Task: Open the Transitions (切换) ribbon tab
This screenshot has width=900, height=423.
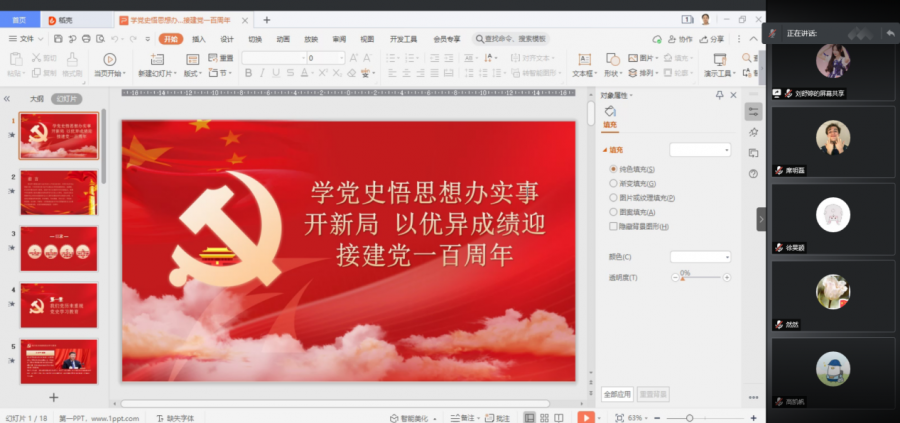Action: point(255,39)
